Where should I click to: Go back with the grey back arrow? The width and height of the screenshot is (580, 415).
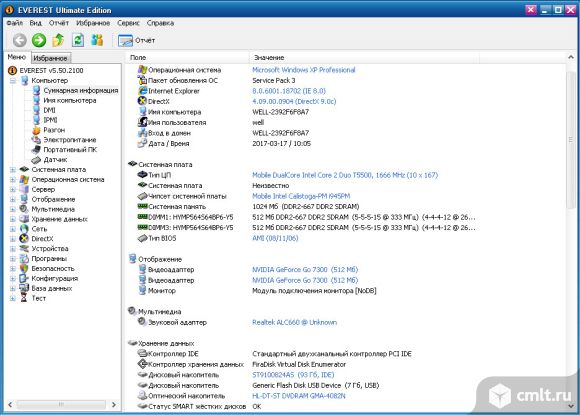(20, 40)
